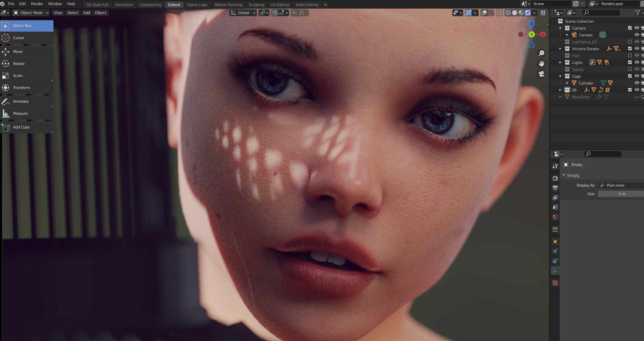Click the viewport zoom magnifier icon

[541, 53]
